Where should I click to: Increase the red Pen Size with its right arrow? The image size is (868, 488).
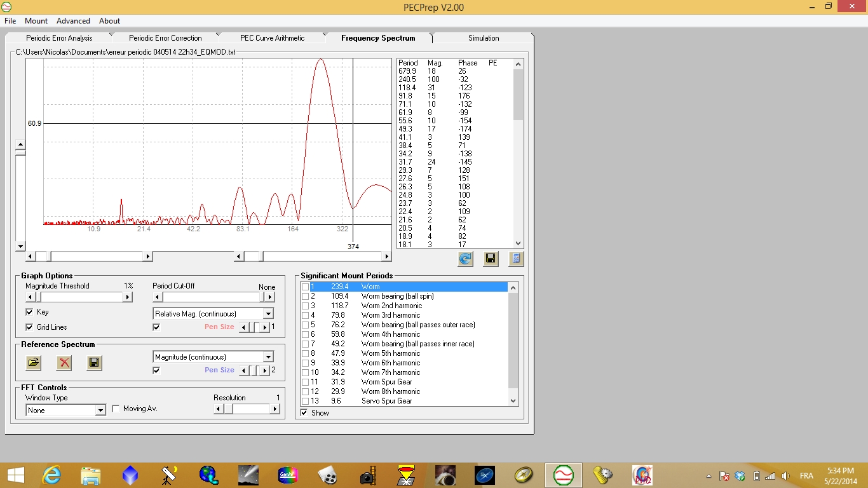[x=265, y=327]
